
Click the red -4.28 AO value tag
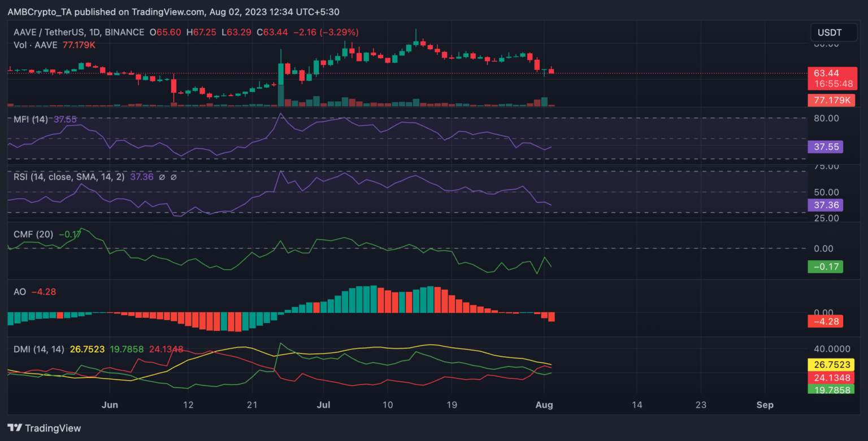click(826, 321)
